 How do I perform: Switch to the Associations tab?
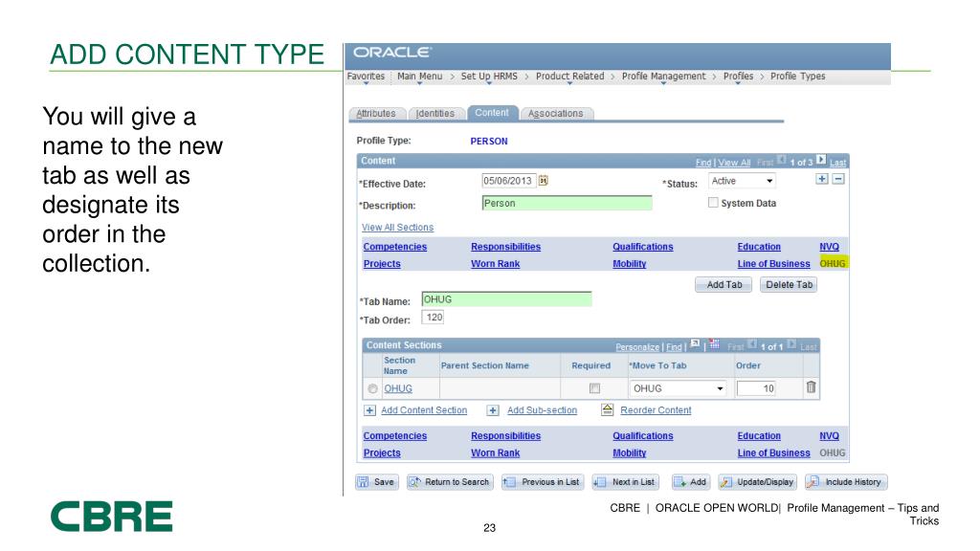[x=556, y=113]
